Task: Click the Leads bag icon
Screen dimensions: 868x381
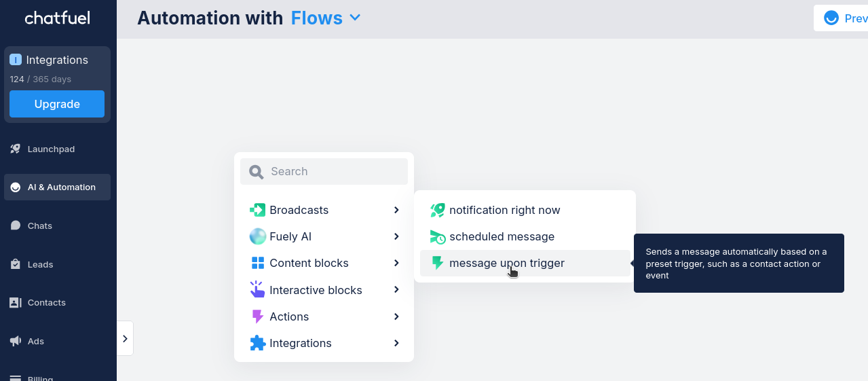Action: [16, 264]
